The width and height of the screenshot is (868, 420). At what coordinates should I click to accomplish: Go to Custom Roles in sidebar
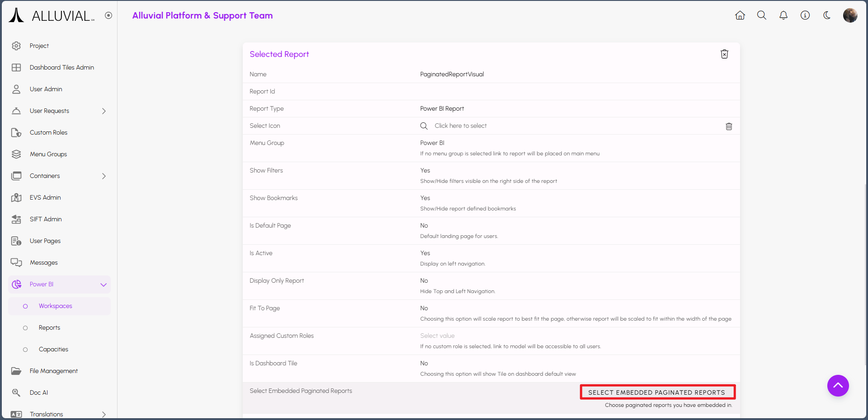(x=48, y=133)
